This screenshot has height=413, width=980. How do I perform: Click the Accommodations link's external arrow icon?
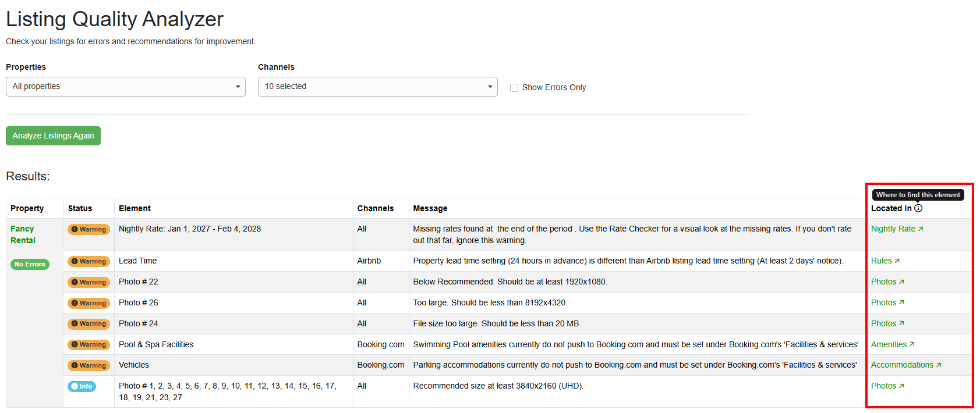pyautogui.click(x=939, y=365)
